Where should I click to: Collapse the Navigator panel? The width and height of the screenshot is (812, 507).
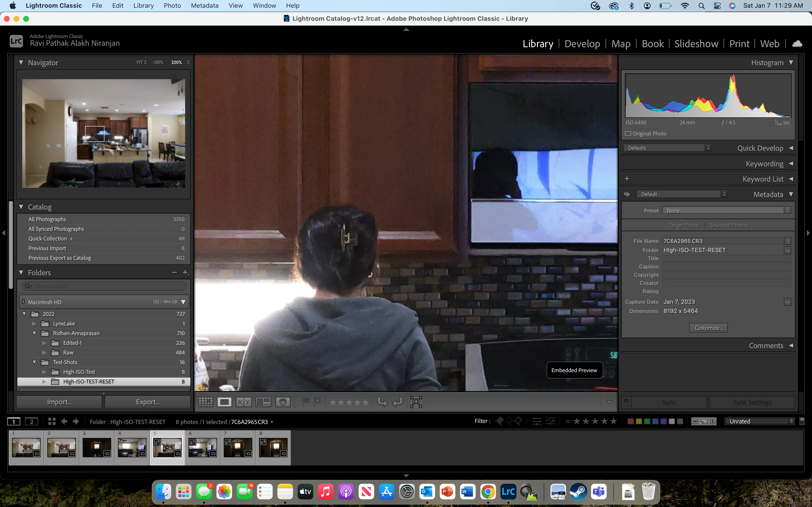21,63
